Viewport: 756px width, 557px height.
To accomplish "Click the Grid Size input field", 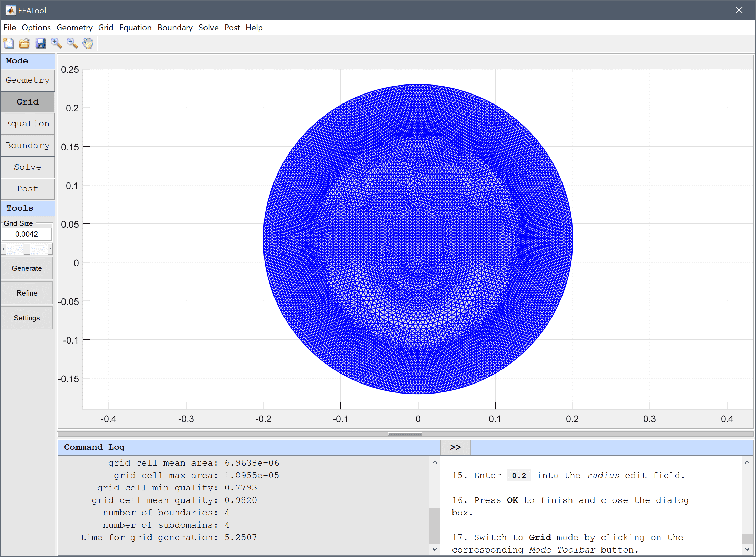I will click(27, 234).
